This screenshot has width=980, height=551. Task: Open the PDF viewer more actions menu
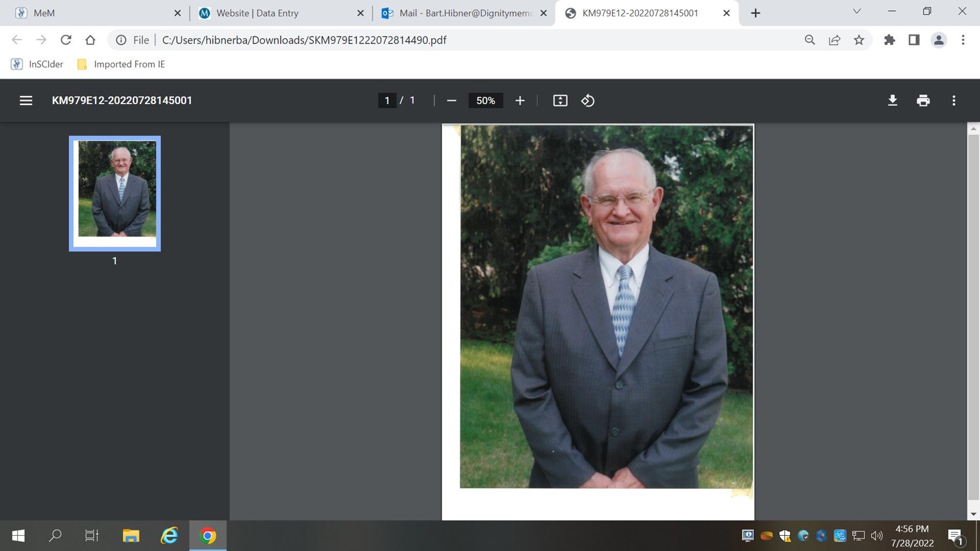(x=953, y=101)
